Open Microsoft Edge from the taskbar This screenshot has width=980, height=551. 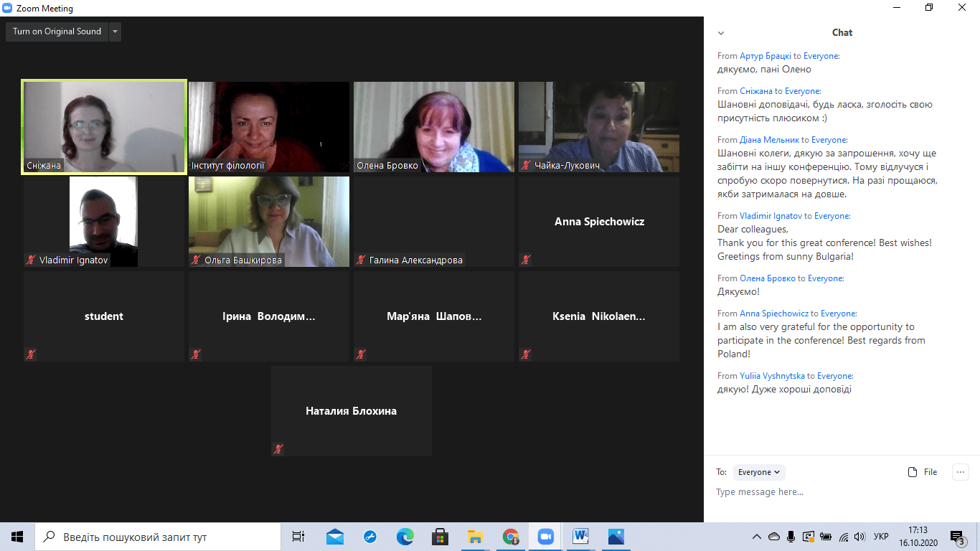click(405, 537)
